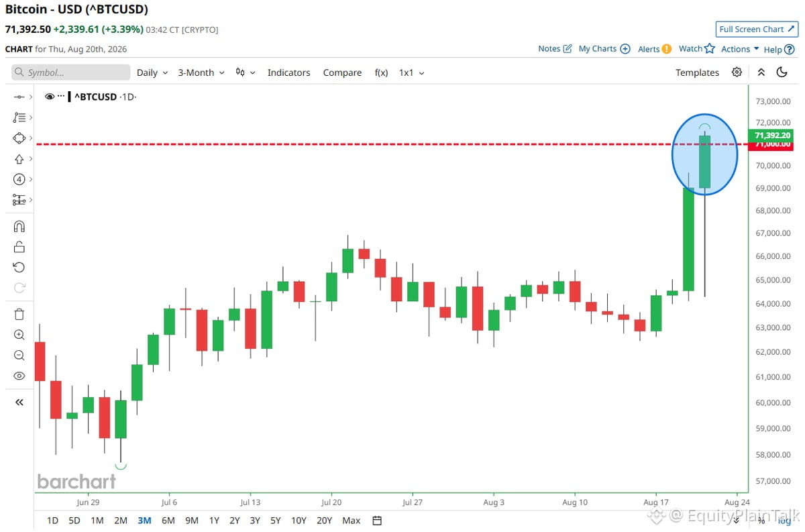Select the 3M time range
Image resolution: width=805 pixels, height=532 pixels.
click(x=144, y=521)
